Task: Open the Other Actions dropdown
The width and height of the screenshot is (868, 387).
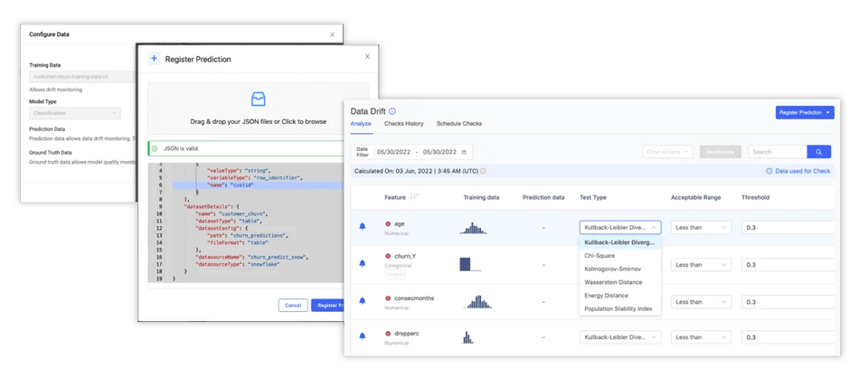Action: 667,152
